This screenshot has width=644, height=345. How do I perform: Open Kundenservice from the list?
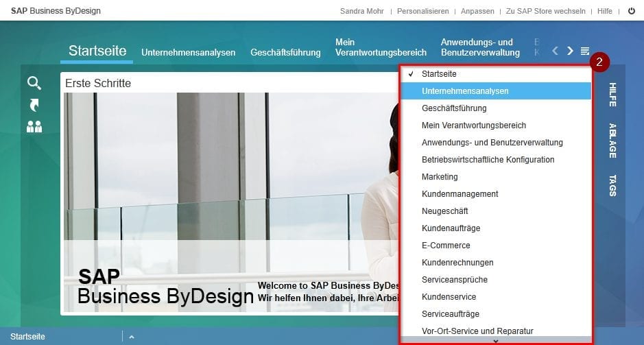pyautogui.click(x=496, y=297)
